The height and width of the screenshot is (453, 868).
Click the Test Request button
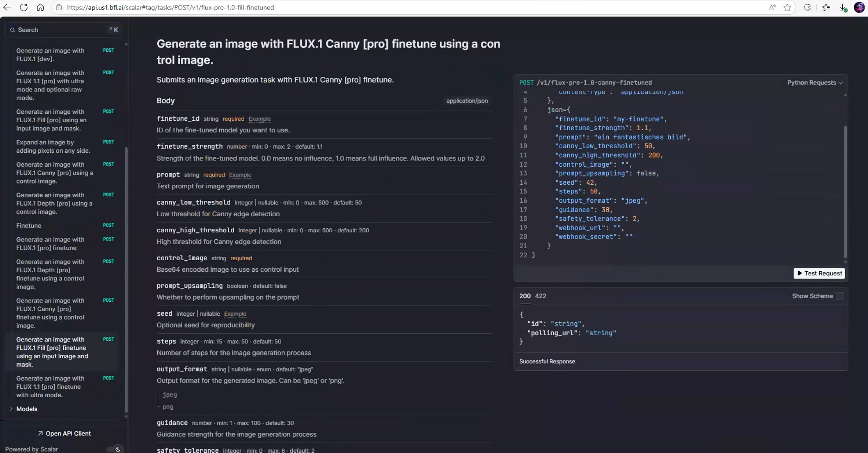819,273
